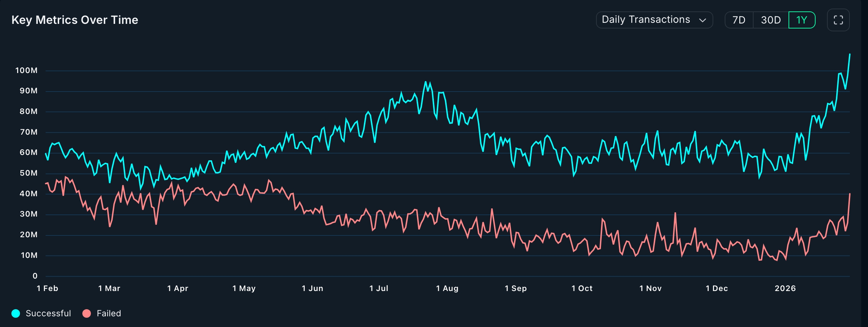Click the Key Metrics Over Time title

pyautogui.click(x=75, y=20)
